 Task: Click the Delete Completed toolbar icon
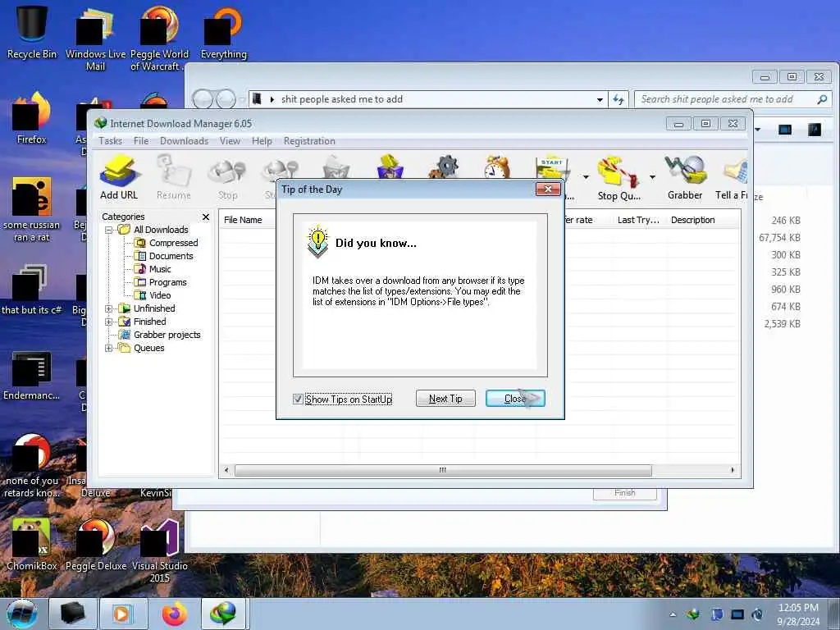tap(390, 167)
